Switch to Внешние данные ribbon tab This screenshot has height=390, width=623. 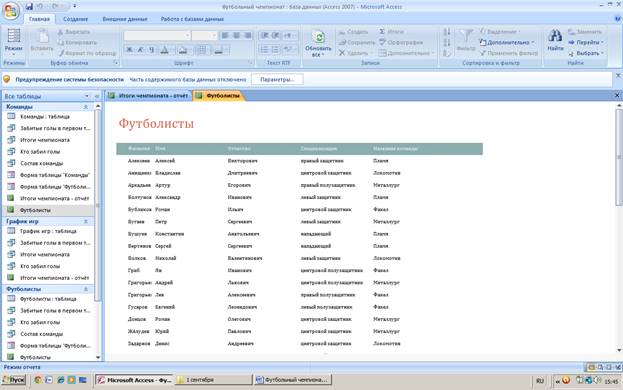pyautogui.click(x=125, y=19)
